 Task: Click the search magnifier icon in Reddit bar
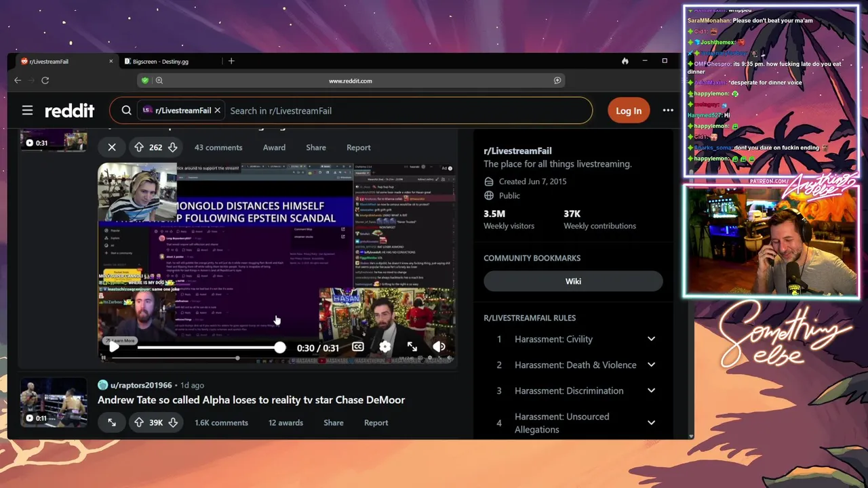(126, 110)
